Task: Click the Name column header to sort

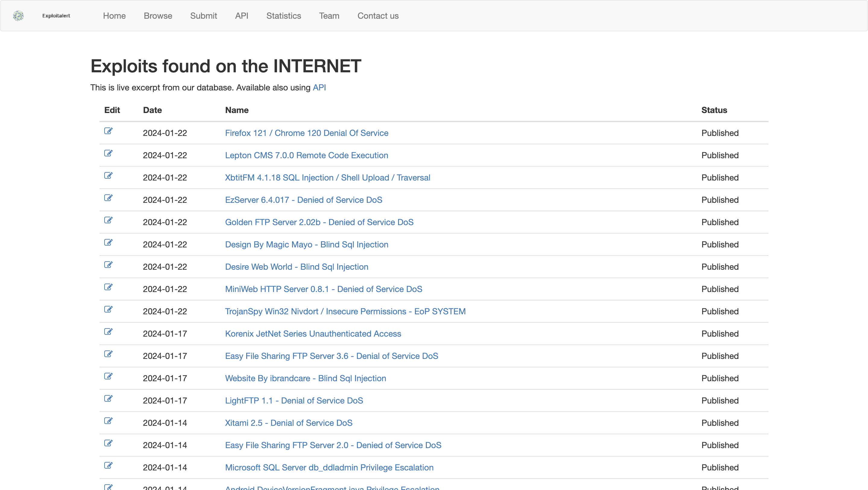Action: [x=237, y=110]
